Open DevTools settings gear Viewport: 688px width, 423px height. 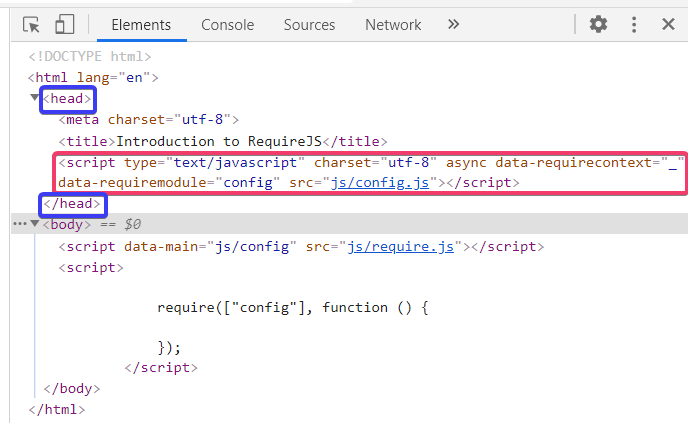(x=598, y=25)
